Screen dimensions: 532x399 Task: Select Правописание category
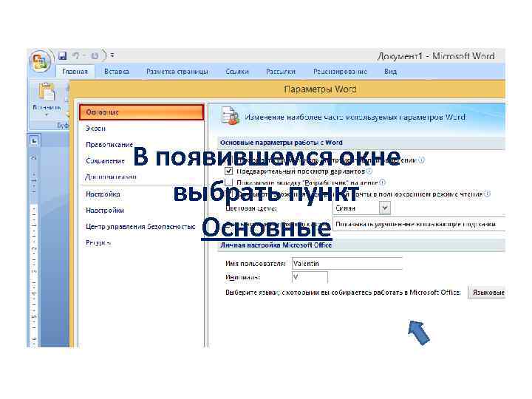point(141,145)
